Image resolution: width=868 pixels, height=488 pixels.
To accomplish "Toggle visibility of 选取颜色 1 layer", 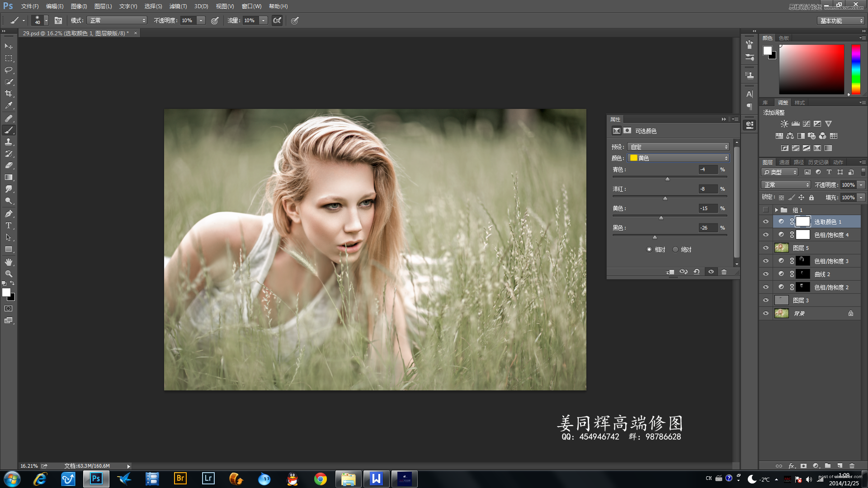I will pos(767,222).
